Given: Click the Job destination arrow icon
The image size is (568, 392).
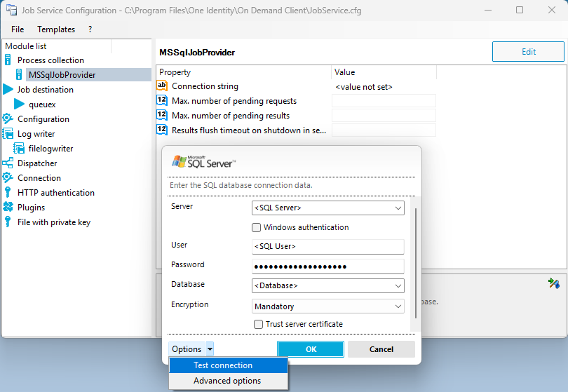Looking at the screenshot, I should click(8, 89).
